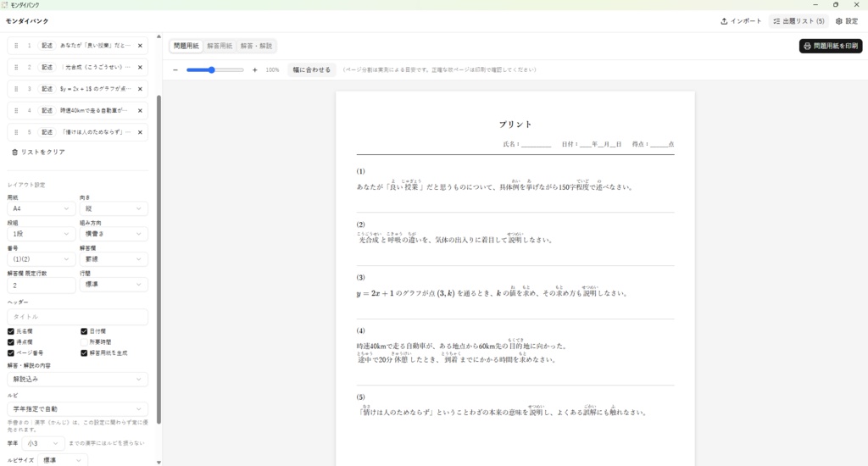Click the 記述 tag of question 1

coord(47,46)
